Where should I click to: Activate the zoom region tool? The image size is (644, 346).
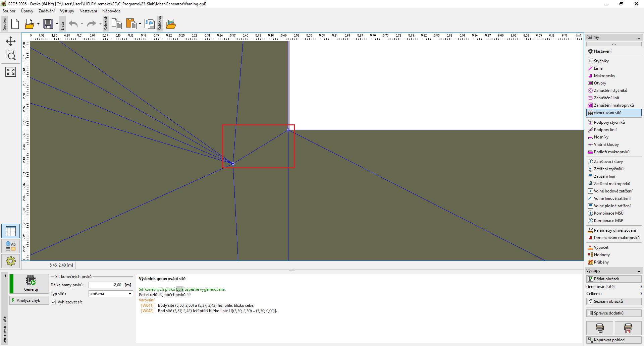coord(11,56)
